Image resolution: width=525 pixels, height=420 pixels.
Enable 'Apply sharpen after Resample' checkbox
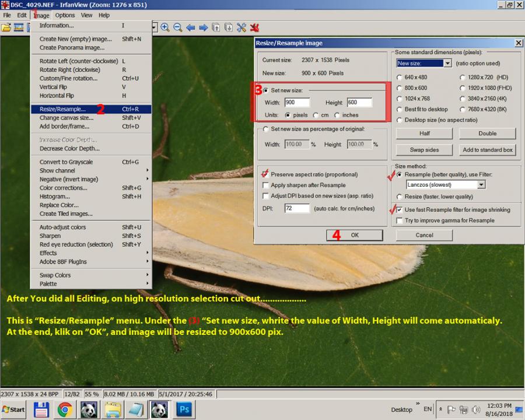click(266, 185)
